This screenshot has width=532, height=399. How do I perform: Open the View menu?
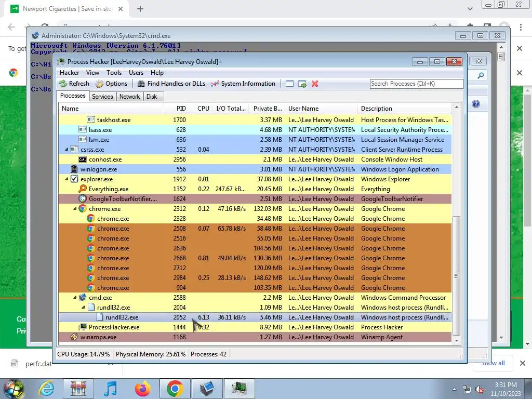92,73
